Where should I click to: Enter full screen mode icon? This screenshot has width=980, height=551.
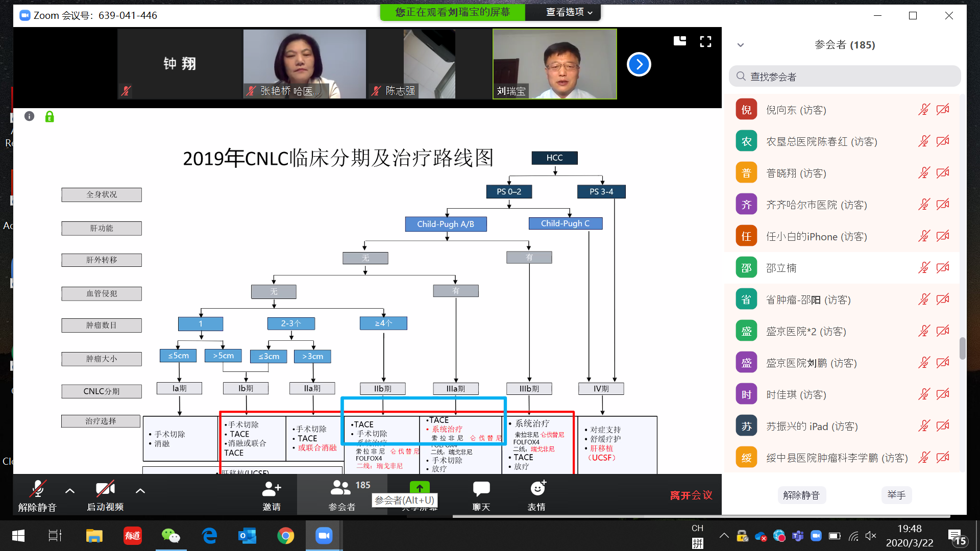coord(705,41)
